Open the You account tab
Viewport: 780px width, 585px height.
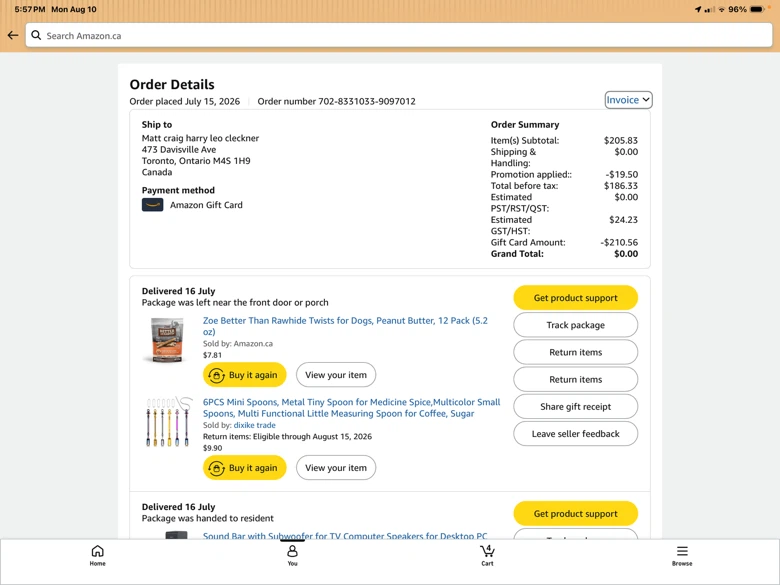coord(292,556)
